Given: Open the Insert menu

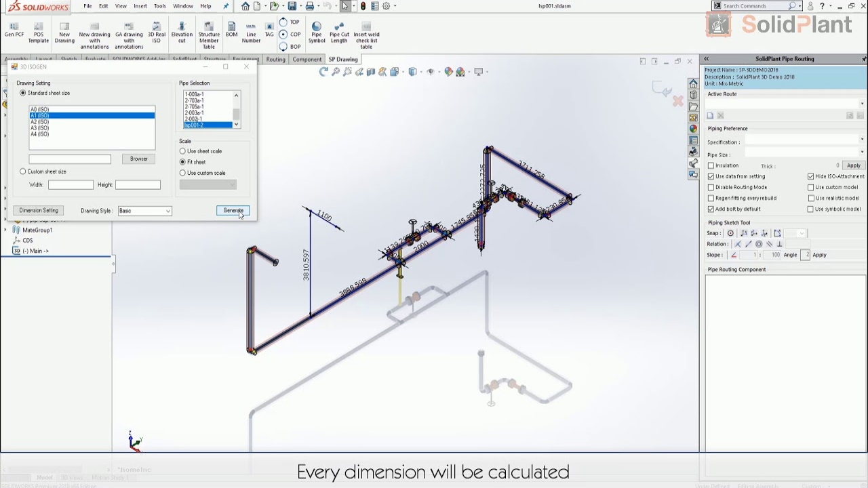Looking at the screenshot, I should (140, 6).
